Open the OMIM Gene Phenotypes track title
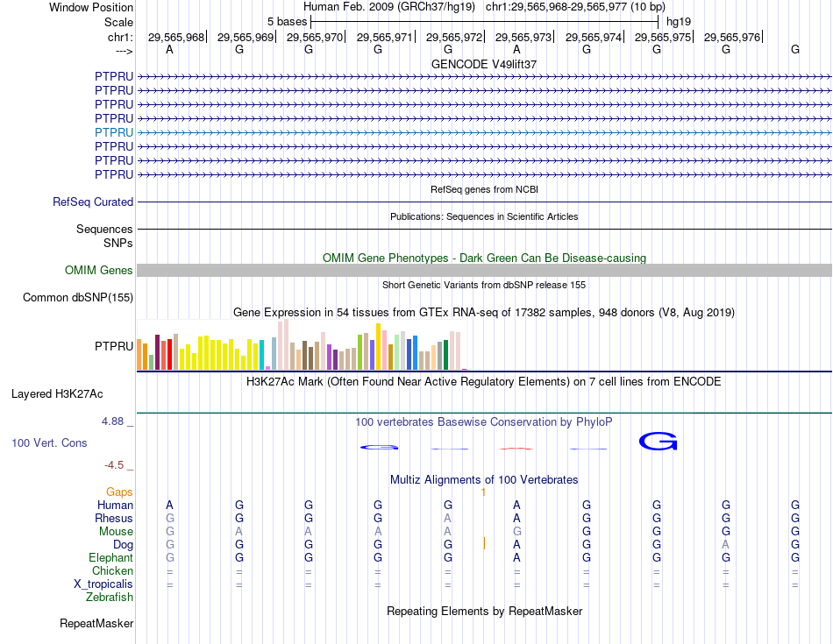Screen dimensions: 833x644 click(484, 258)
